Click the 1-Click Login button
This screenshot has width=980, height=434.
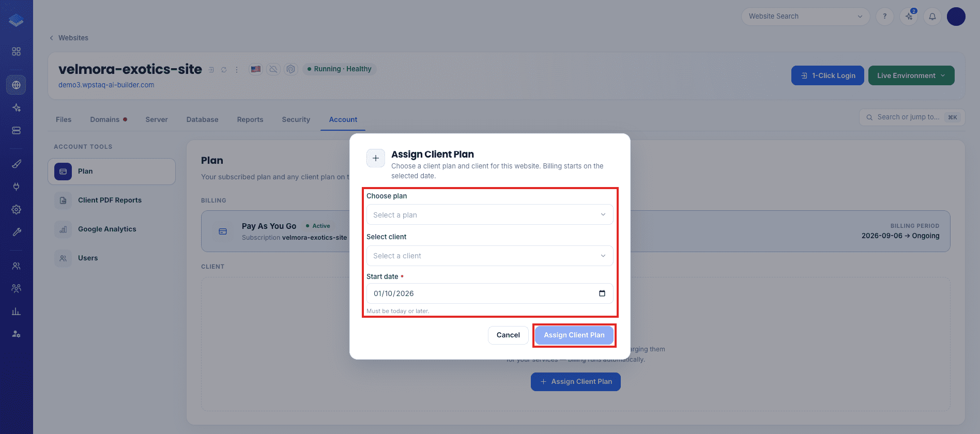tap(828, 75)
